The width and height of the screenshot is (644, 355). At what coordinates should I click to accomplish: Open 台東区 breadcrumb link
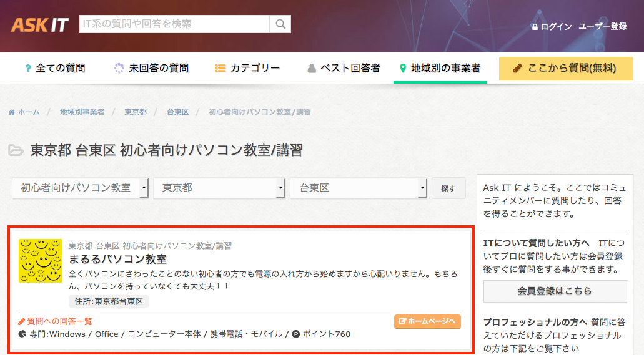[178, 112]
